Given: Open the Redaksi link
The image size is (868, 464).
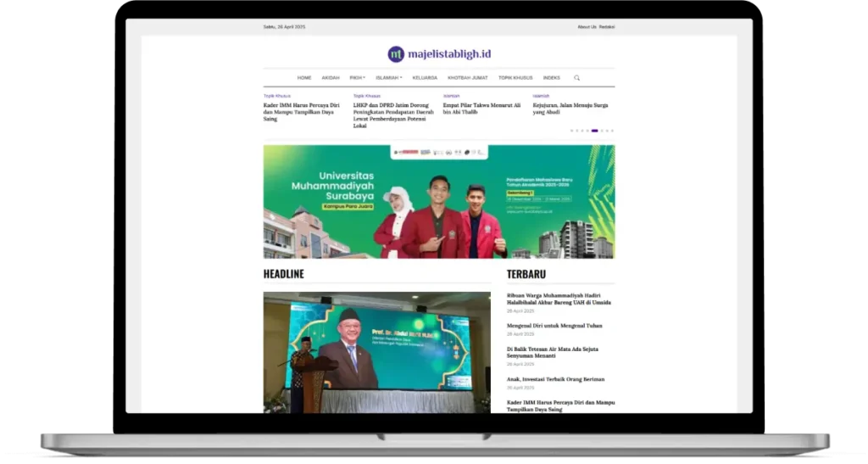Looking at the screenshot, I should click(607, 27).
